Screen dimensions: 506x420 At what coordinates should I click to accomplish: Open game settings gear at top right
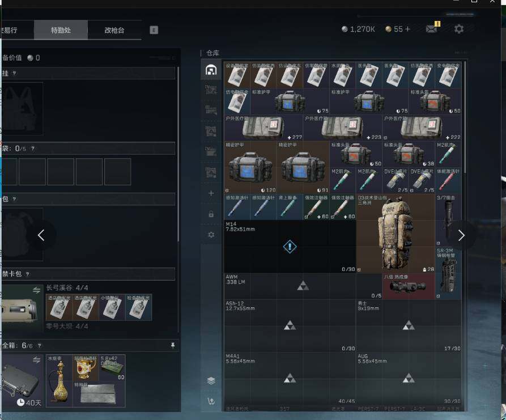(x=459, y=29)
